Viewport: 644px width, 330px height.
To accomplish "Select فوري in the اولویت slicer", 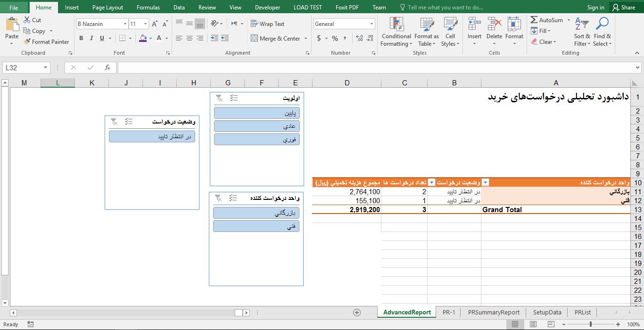I will [256, 140].
